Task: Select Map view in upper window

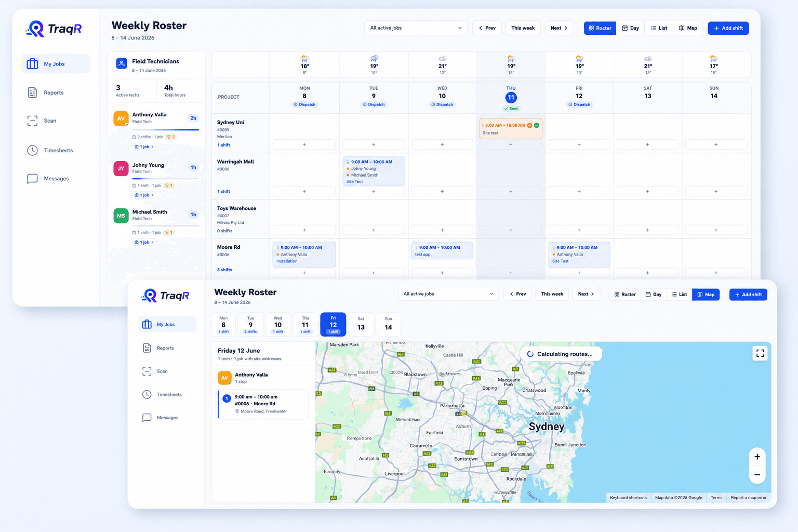Action: tap(688, 28)
